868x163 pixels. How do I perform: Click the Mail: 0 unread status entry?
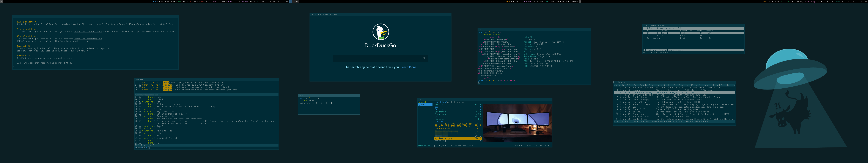click(x=771, y=1)
